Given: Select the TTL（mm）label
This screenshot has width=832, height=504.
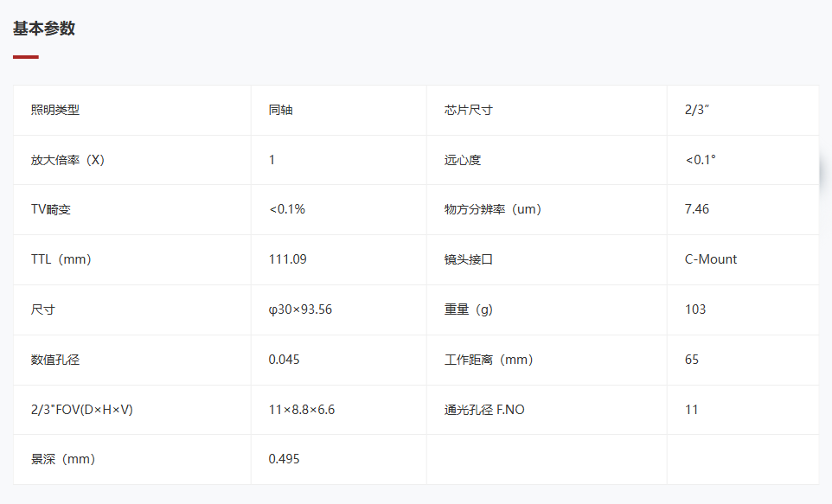Looking at the screenshot, I should point(61,259).
